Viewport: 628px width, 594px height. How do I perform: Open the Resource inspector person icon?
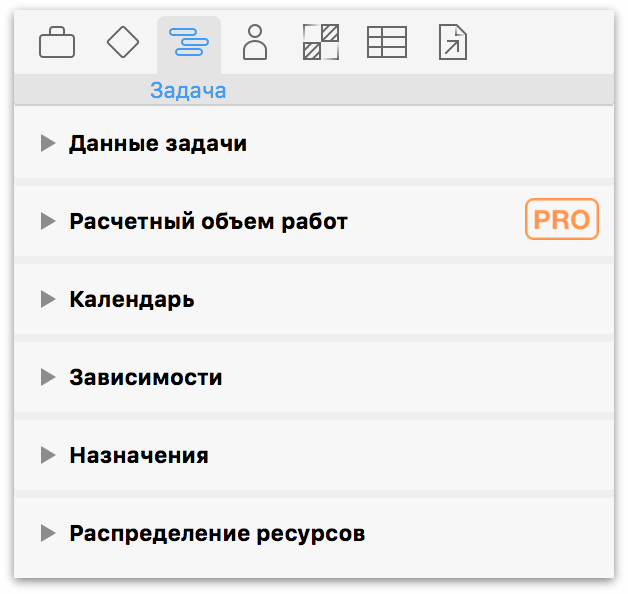click(x=255, y=42)
